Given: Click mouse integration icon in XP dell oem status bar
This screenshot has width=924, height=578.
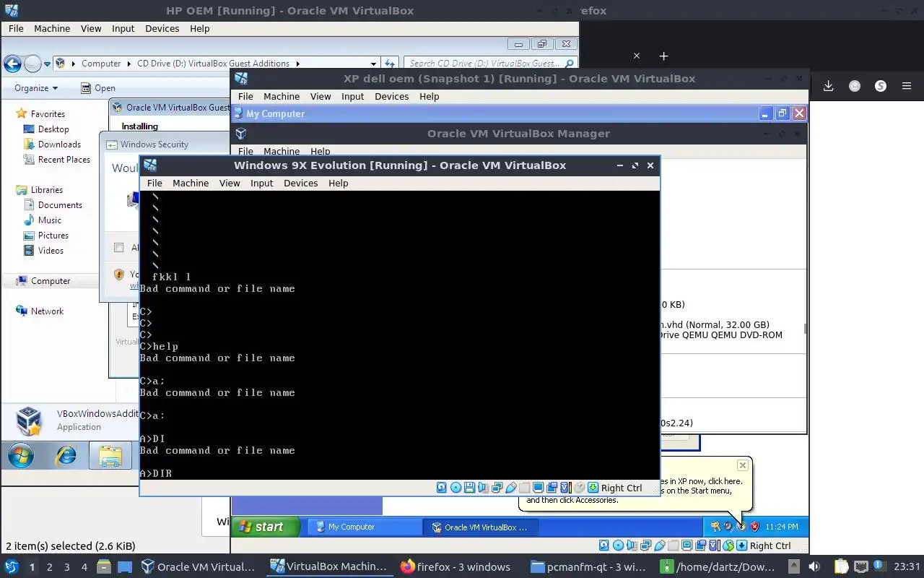Looking at the screenshot, I should 728,545.
